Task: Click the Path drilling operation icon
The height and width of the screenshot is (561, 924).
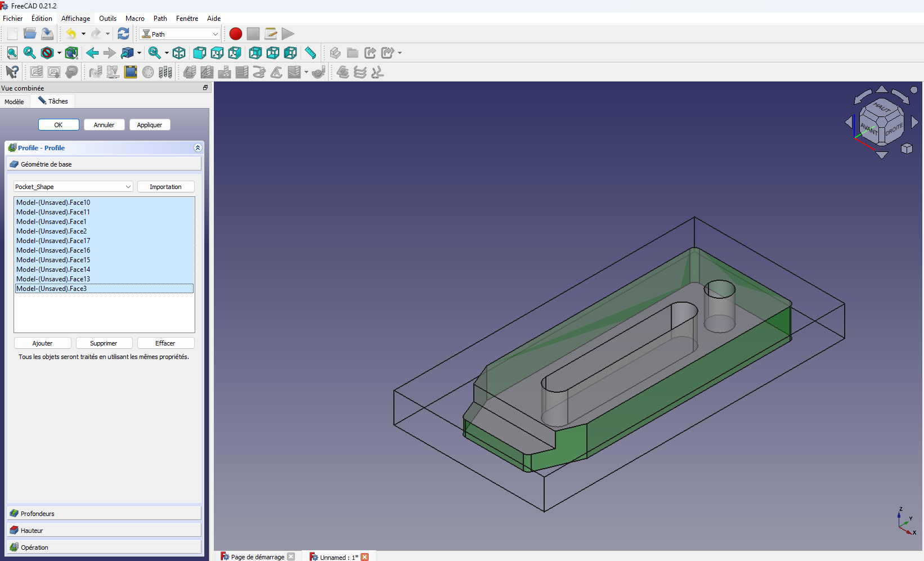Action: click(225, 72)
